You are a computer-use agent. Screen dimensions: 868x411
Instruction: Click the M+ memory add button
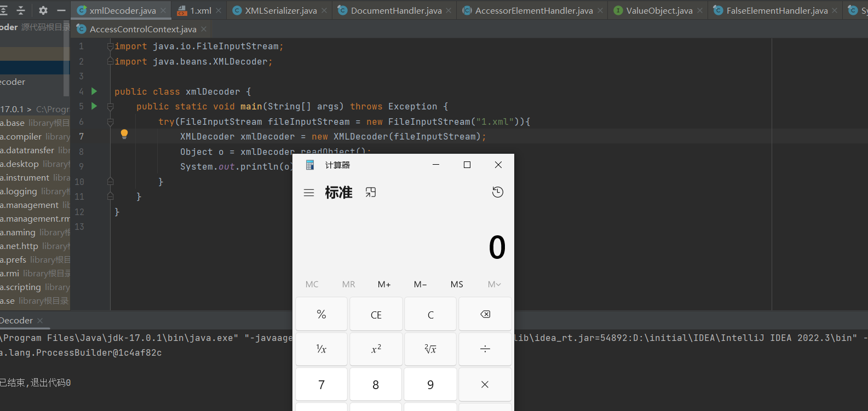[x=384, y=284]
